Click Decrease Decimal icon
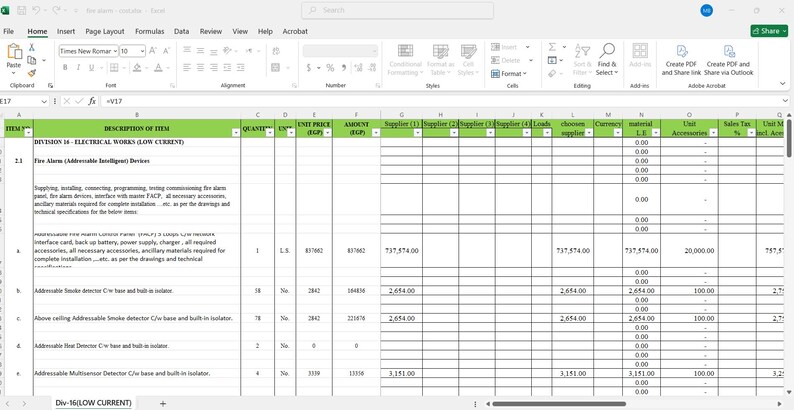 click(x=372, y=67)
